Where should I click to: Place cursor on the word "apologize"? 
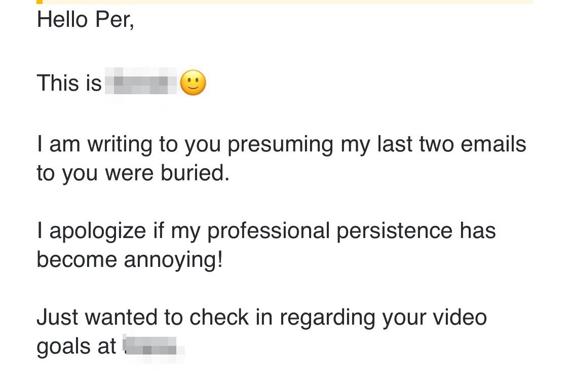point(98,231)
